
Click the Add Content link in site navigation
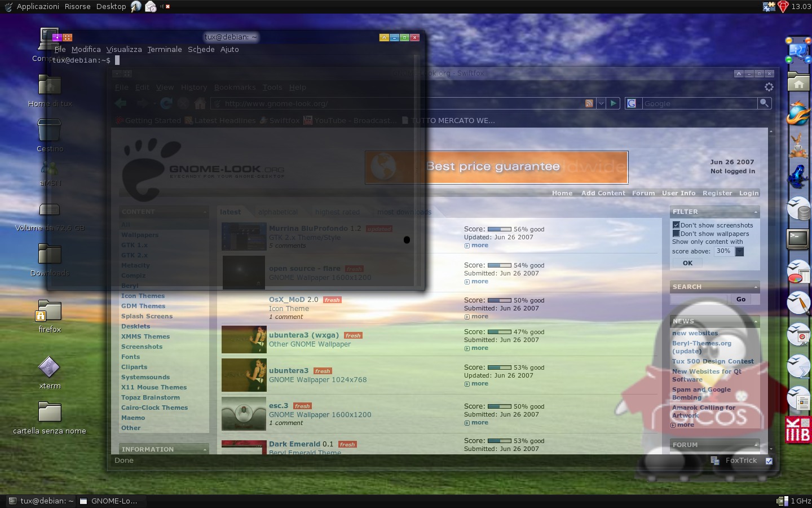click(603, 193)
